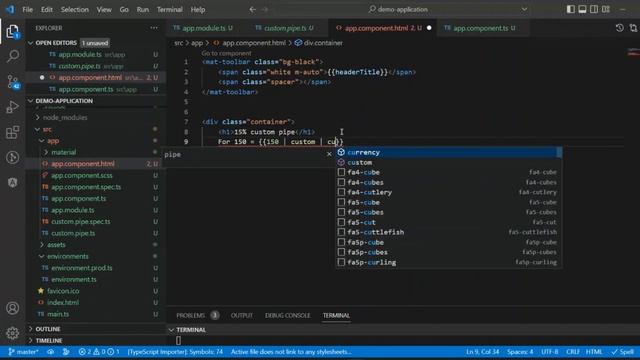Viewport: 640px width, 360px height.
Task: Choose the currency pipe suggestion
Action: click(x=447, y=152)
